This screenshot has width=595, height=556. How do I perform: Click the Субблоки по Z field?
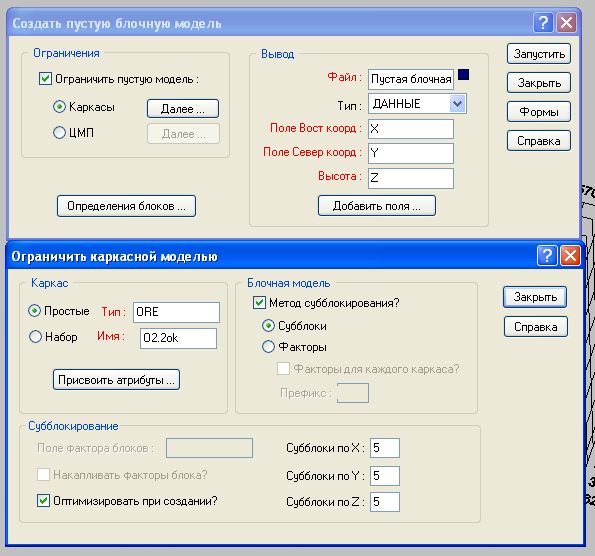tap(385, 502)
